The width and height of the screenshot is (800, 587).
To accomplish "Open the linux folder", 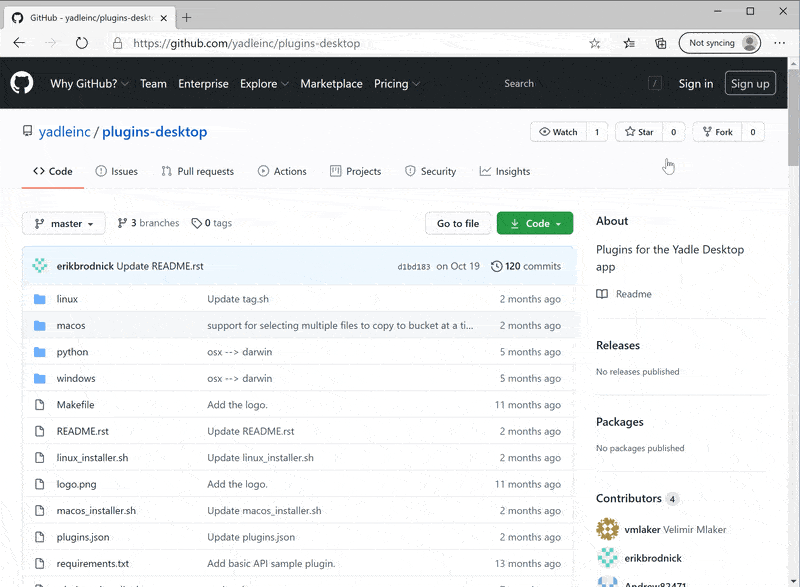I will click(67, 299).
